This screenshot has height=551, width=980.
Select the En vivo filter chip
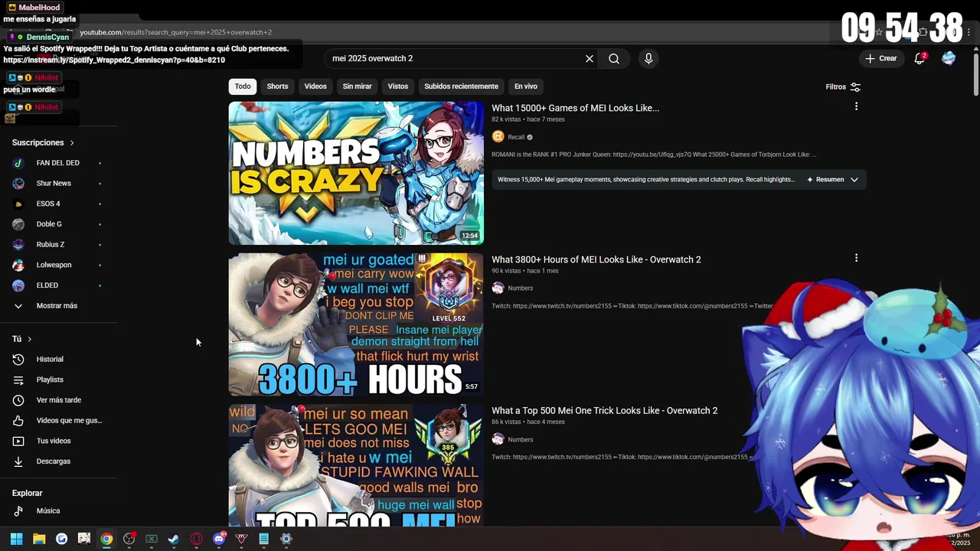pos(525,86)
